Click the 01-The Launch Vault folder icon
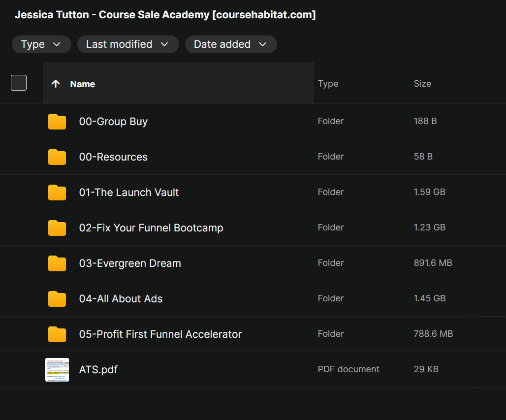This screenshot has width=506, height=420. (57, 193)
